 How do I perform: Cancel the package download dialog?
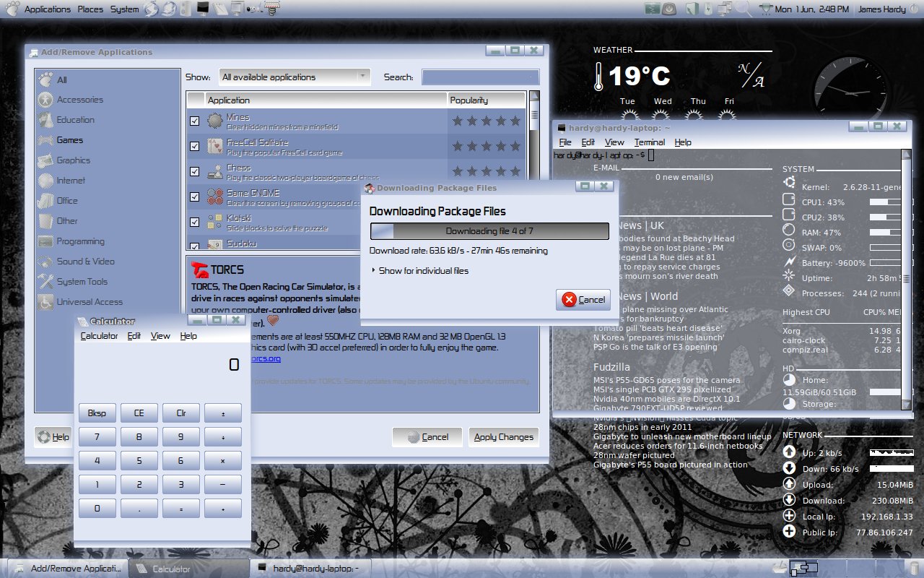[x=583, y=300]
